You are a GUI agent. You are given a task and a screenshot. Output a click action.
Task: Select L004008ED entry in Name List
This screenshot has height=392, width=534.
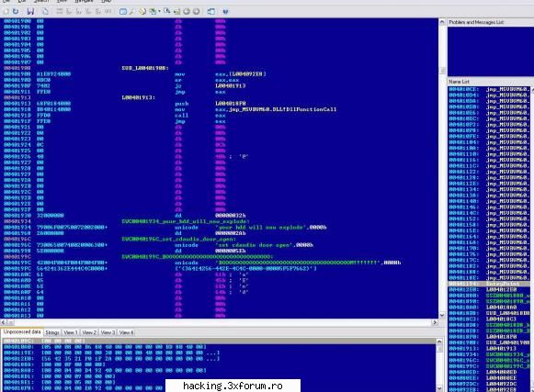point(489,373)
